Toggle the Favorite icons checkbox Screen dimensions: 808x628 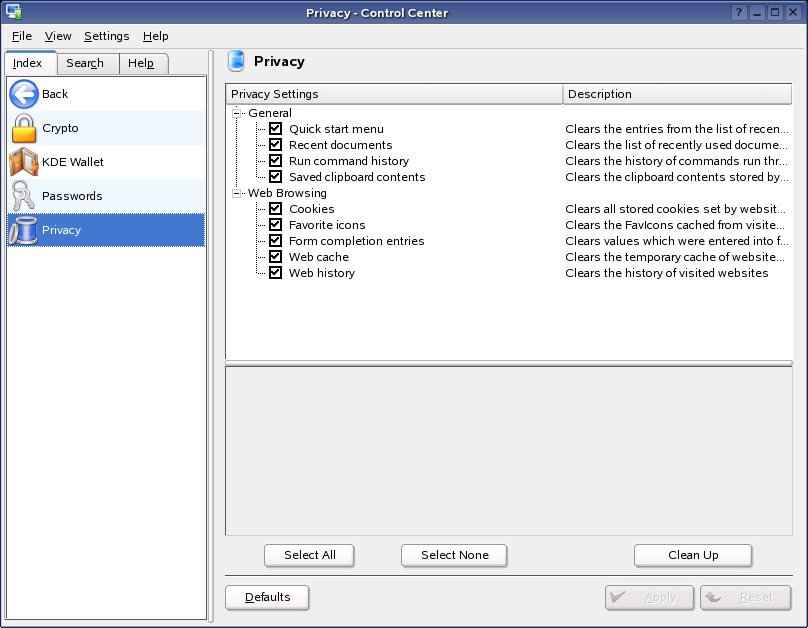pyautogui.click(x=276, y=225)
